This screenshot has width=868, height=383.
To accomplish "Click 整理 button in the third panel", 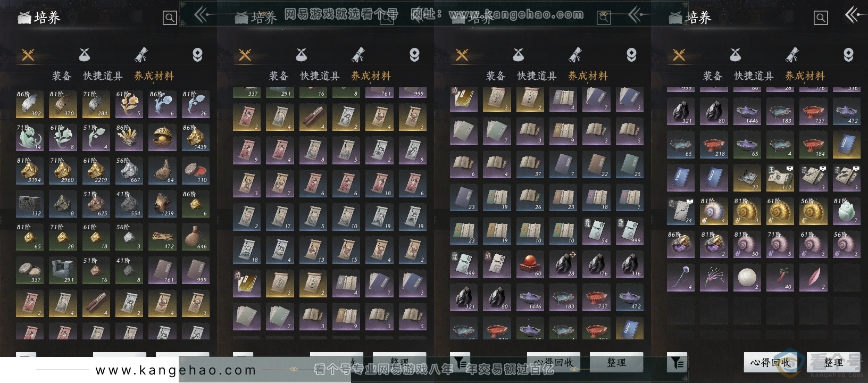I will pyautogui.click(x=616, y=362).
